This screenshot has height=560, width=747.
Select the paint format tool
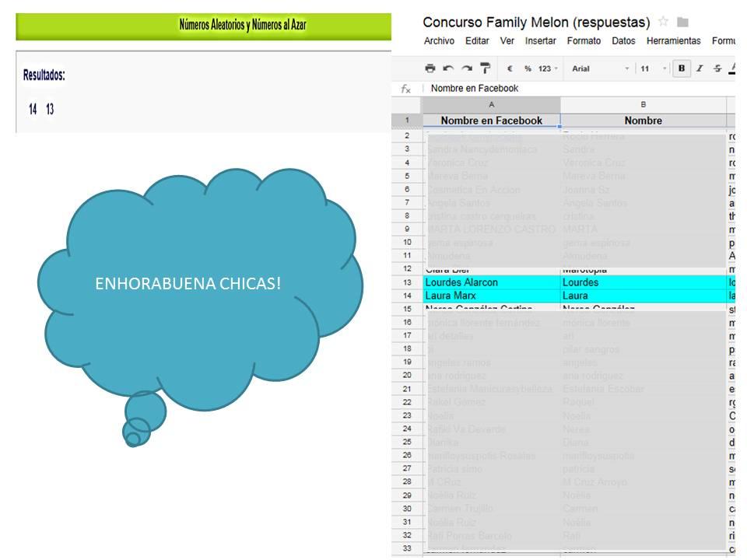click(x=486, y=68)
